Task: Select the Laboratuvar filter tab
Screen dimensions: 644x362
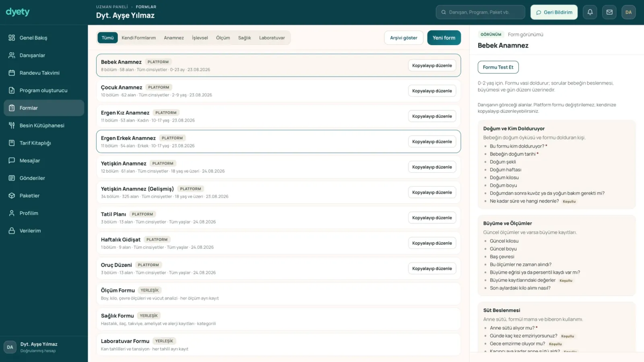Action: coord(272,38)
